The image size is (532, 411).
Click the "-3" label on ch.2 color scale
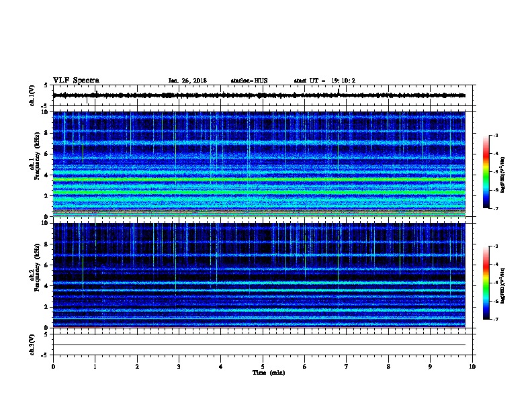495,246
